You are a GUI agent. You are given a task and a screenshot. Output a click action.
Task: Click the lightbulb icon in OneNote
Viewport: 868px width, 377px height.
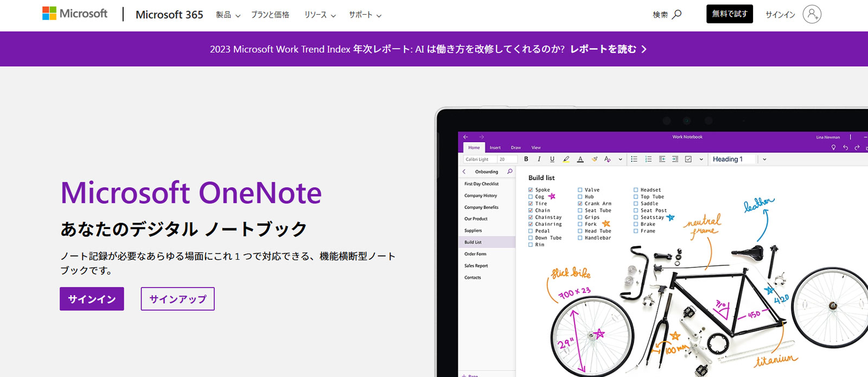coord(833,148)
